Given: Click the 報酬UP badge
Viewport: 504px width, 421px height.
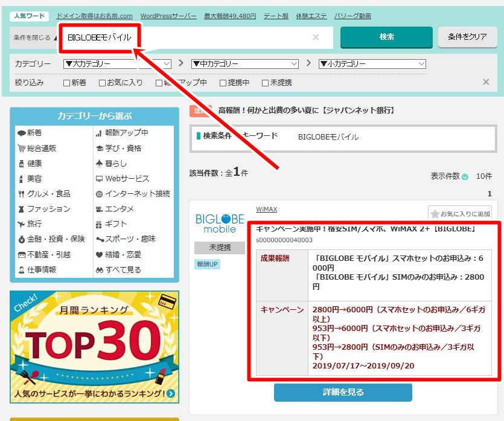Looking at the screenshot, I should tap(207, 265).
